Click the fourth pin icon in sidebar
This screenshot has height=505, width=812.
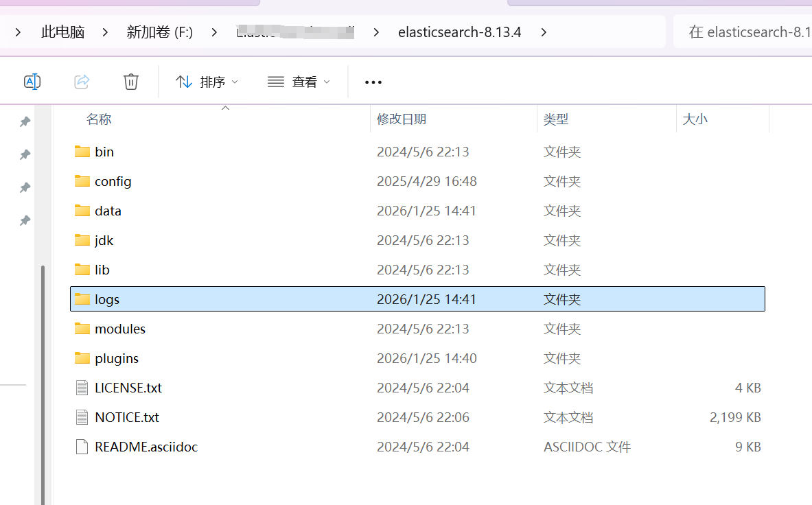pyautogui.click(x=25, y=221)
